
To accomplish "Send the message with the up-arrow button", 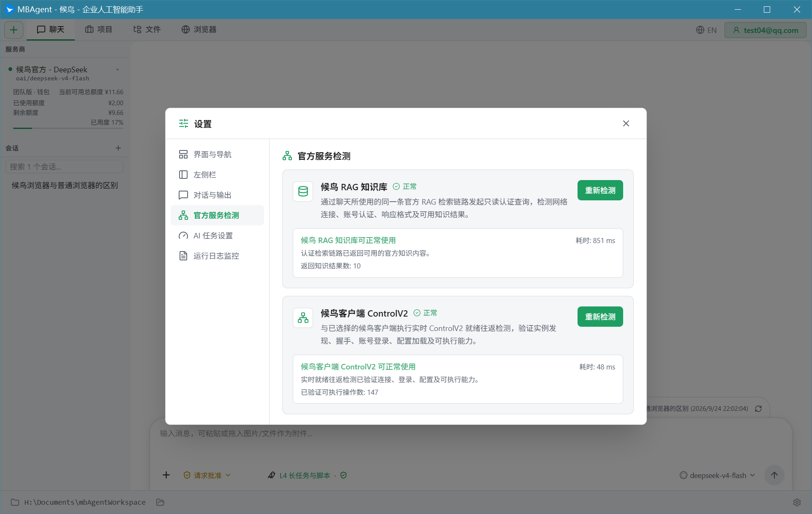I will [x=774, y=475].
